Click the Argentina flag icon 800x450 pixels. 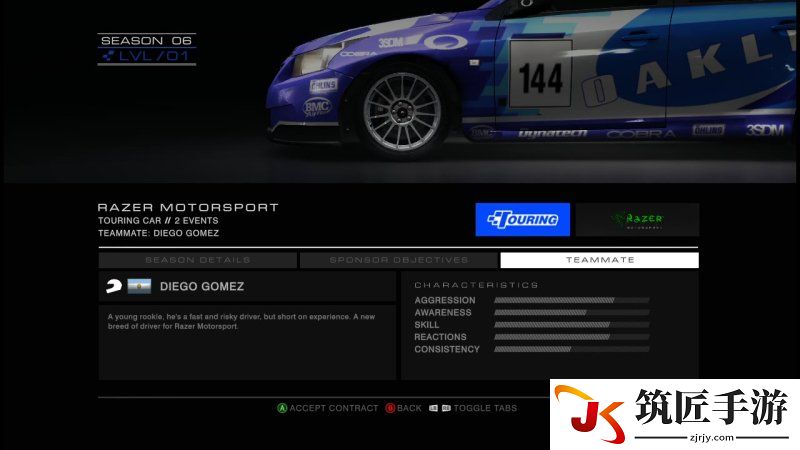coord(139,286)
